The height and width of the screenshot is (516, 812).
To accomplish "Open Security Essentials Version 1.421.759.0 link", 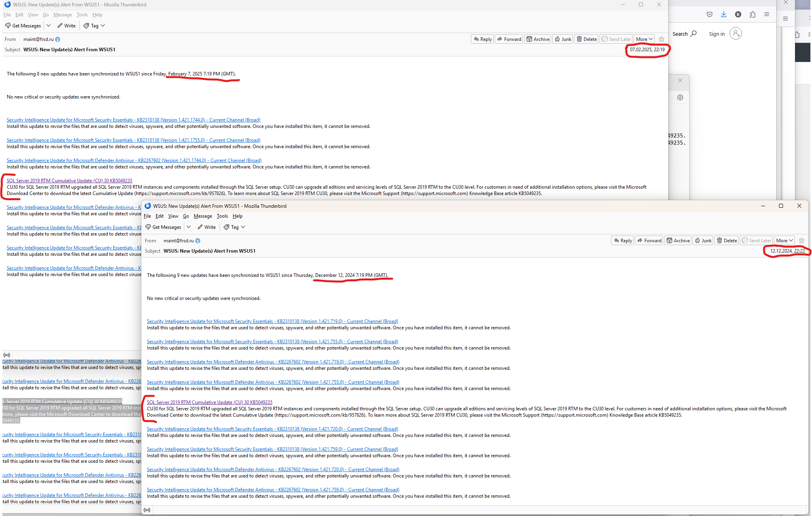I will pos(272,449).
